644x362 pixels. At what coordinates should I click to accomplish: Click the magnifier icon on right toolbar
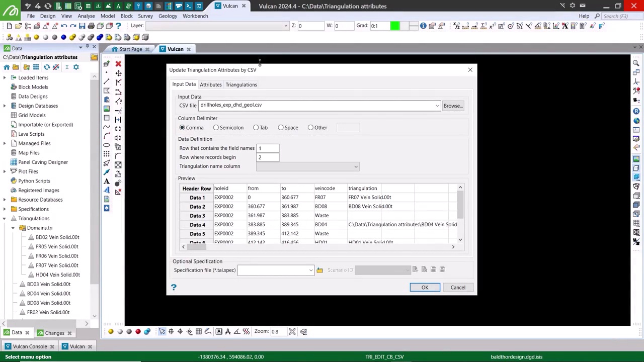point(636,64)
